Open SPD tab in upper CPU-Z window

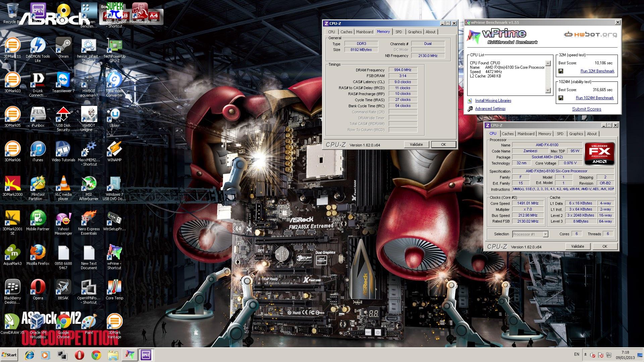coord(398,32)
